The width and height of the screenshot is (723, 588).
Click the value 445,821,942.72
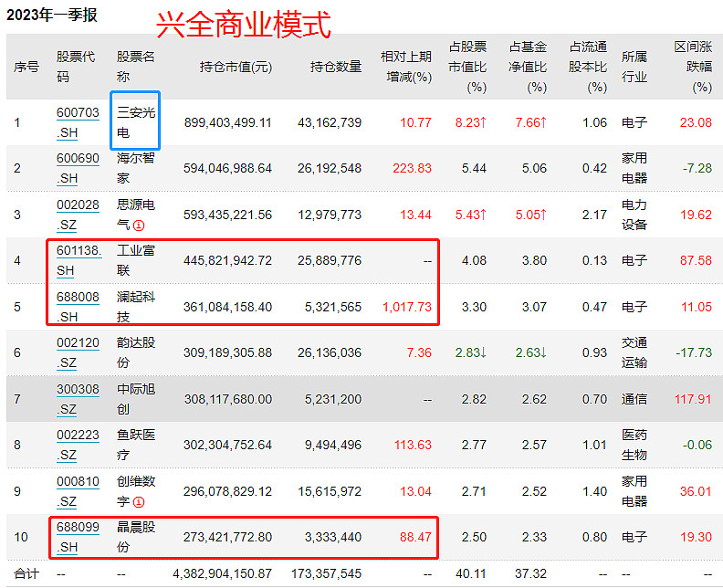[228, 260]
